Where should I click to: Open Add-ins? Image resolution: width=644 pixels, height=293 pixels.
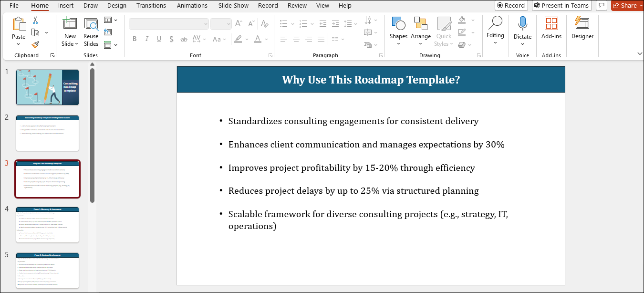click(551, 28)
